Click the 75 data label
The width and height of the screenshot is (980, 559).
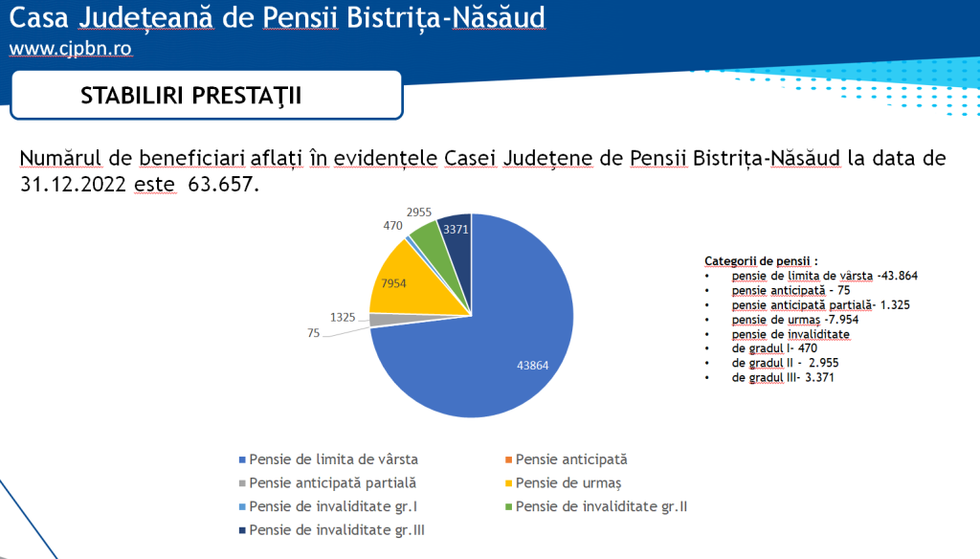314,333
